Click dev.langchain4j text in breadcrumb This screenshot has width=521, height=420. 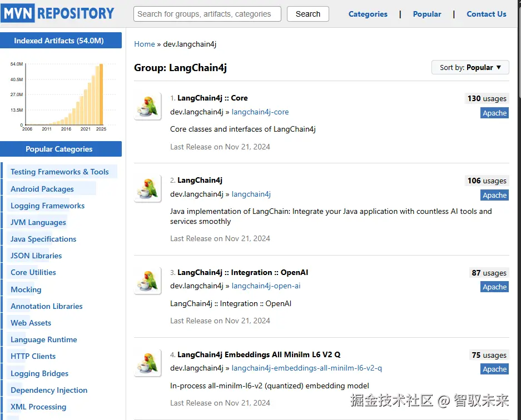point(190,44)
